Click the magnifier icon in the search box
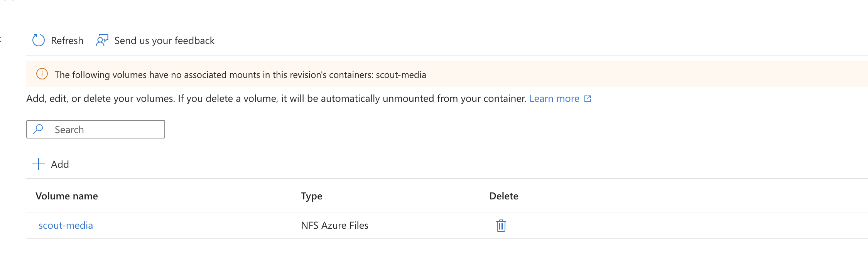Screen dimensions: 868x270 pos(38,129)
